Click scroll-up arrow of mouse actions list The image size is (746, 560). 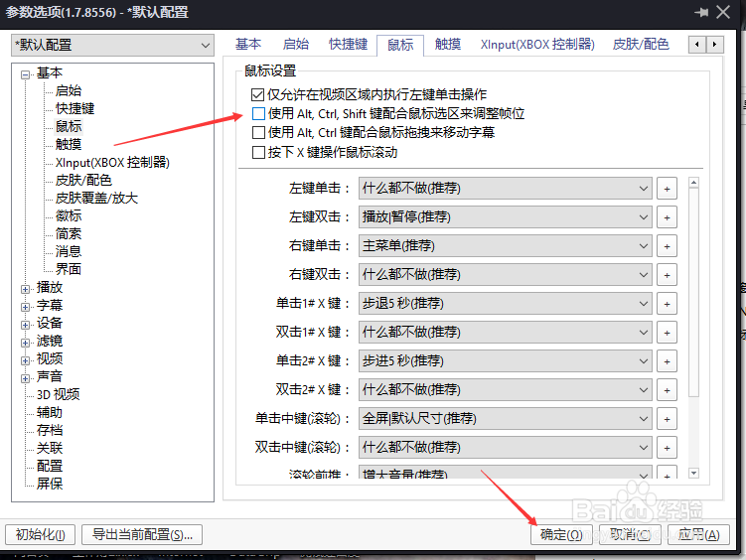coord(693,183)
